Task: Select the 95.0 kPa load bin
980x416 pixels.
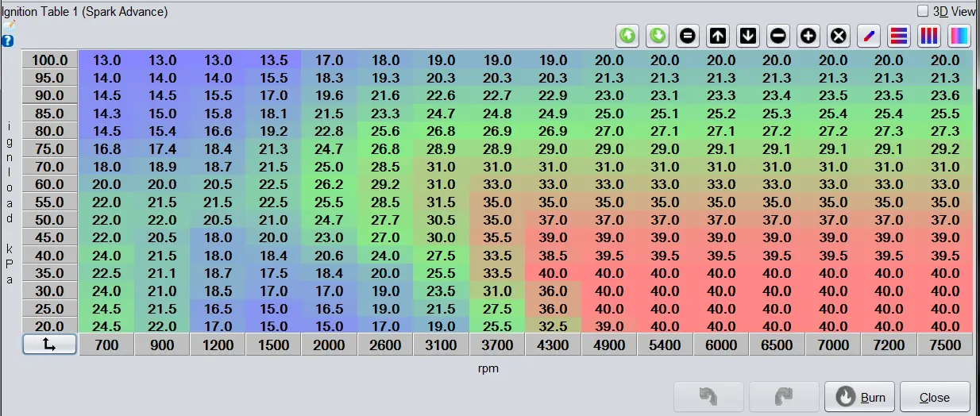Action: tap(49, 78)
